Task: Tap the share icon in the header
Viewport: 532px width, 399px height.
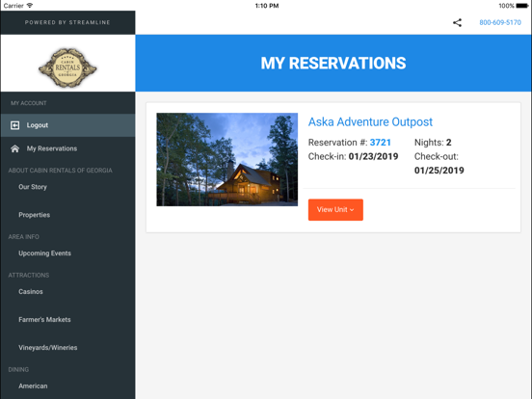Action: pos(457,23)
